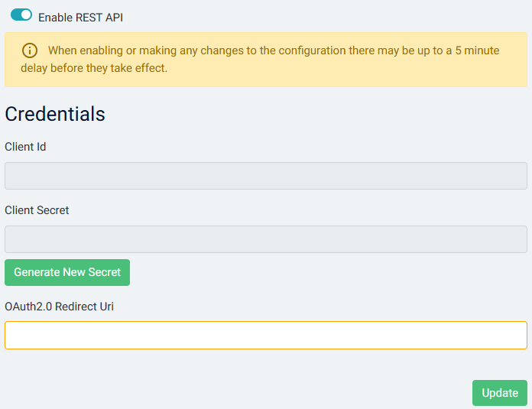The image size is (532, 409).
Task: Click the "Client Id" label
Action: tap(25, 147)
